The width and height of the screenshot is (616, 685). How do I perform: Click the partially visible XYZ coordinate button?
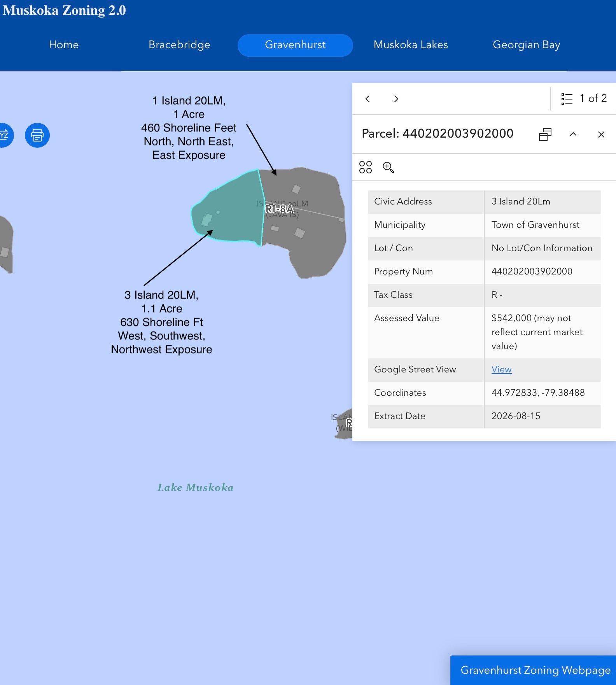point(5,135)
